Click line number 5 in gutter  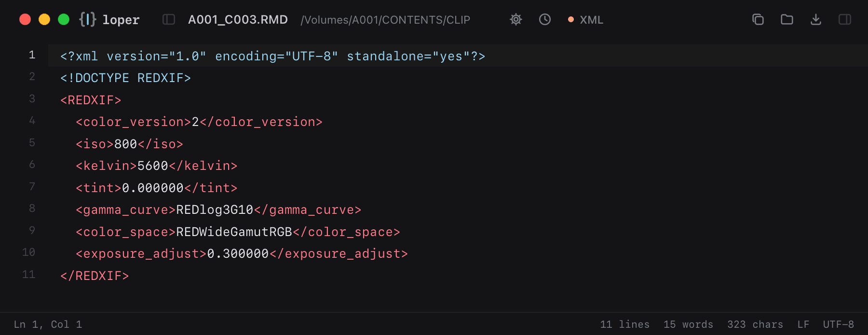tap(32, 143)
